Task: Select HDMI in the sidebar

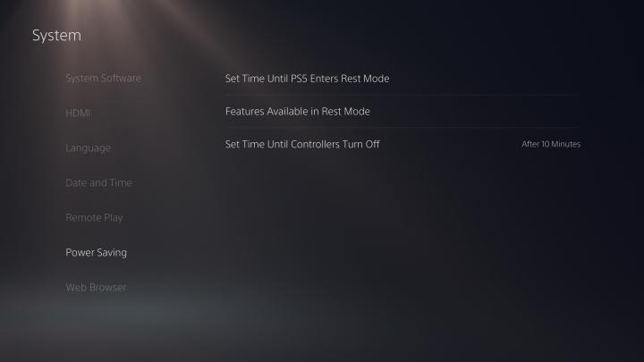Action: pyautogui.click(x=78, y=113)
